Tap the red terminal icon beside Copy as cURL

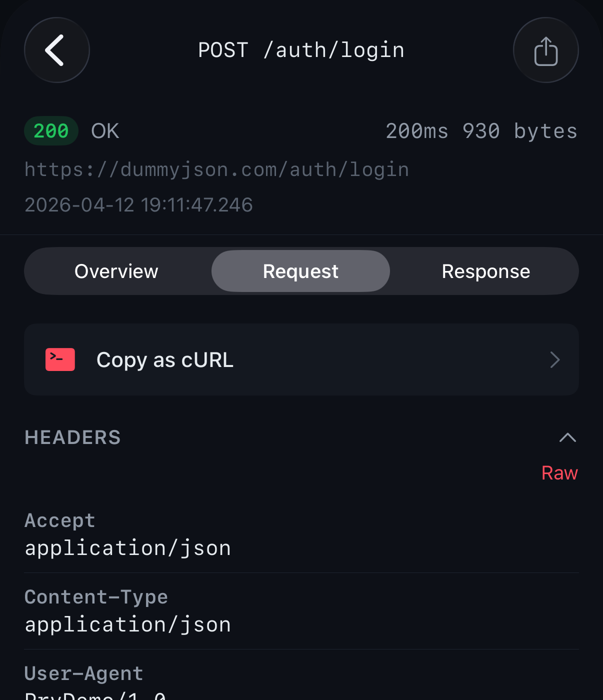click(x=59, y=359)
